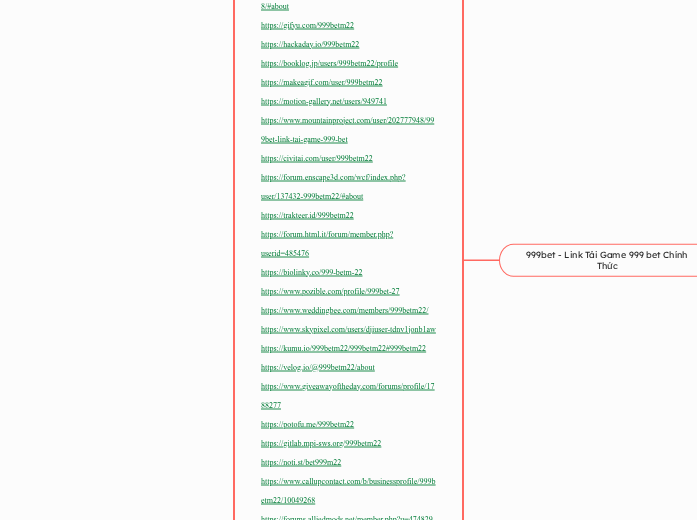Visit the weddingbee.com members link
The image size is (697, 520).
pos(344,311)
